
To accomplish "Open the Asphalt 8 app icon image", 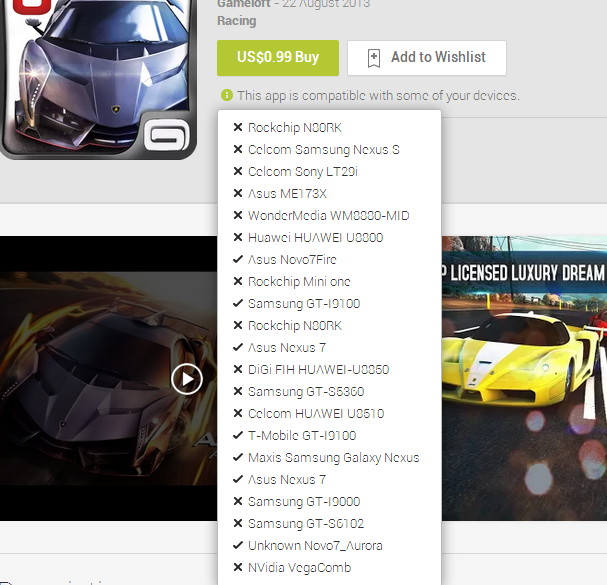I will [x=98, y=77].
